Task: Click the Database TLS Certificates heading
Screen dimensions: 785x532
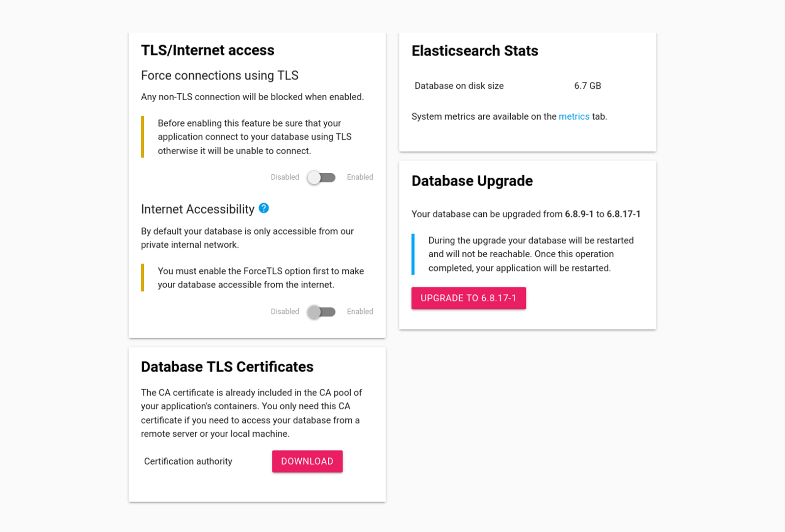Action: [227, 367]
